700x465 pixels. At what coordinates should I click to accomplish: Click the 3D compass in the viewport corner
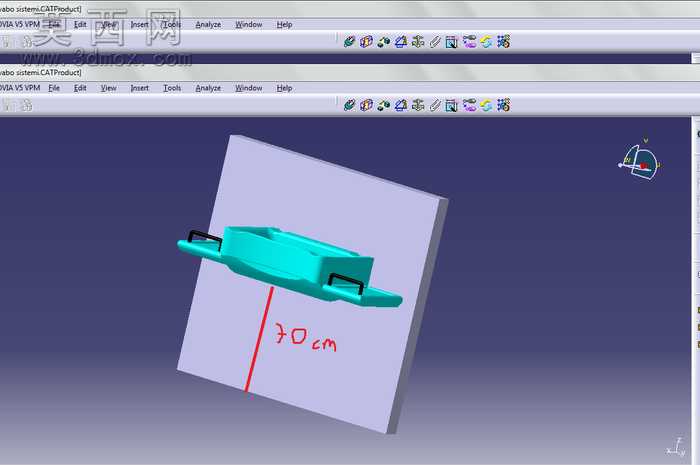tap(640, 162)
